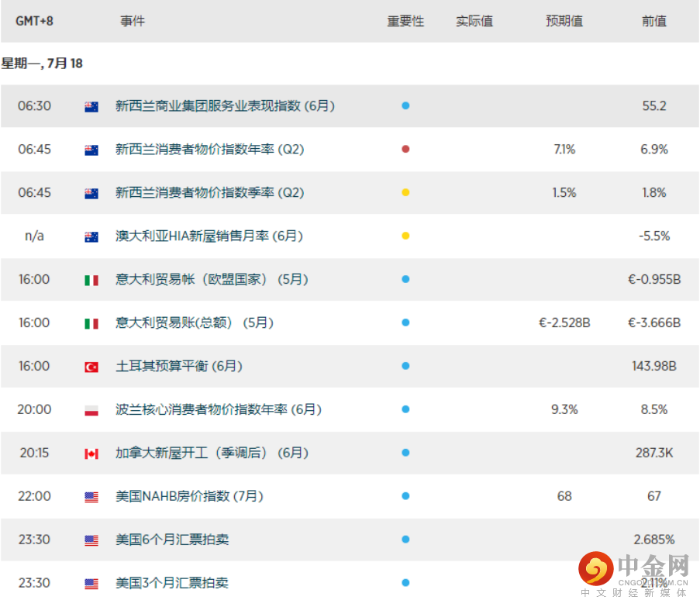Click New Zealand flag in 06:30 row
700x607 pixels.
91,107
